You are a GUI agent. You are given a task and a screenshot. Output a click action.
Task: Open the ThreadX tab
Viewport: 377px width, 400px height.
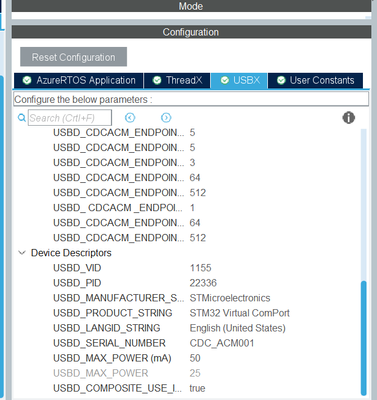point(177,81)
